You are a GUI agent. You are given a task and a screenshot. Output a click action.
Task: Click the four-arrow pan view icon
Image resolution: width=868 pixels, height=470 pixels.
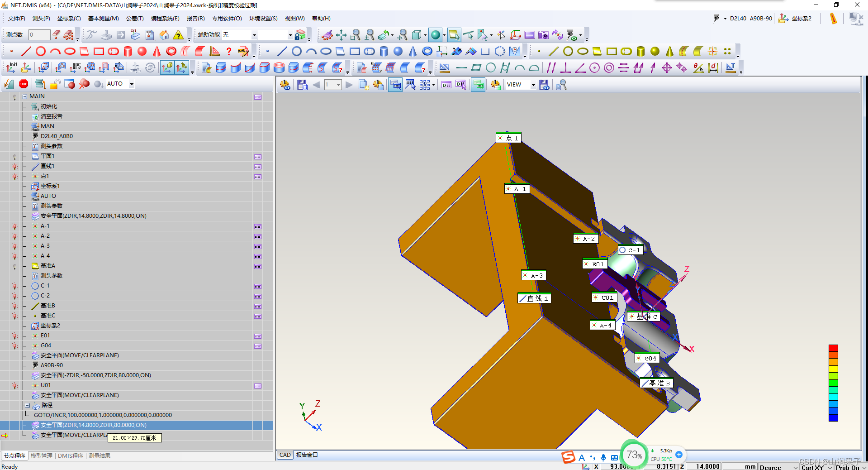341,35
